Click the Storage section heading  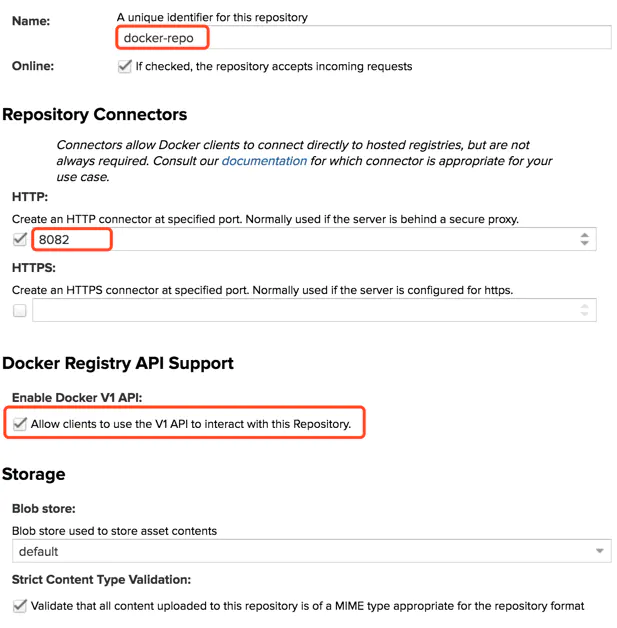tap(34, 474)
